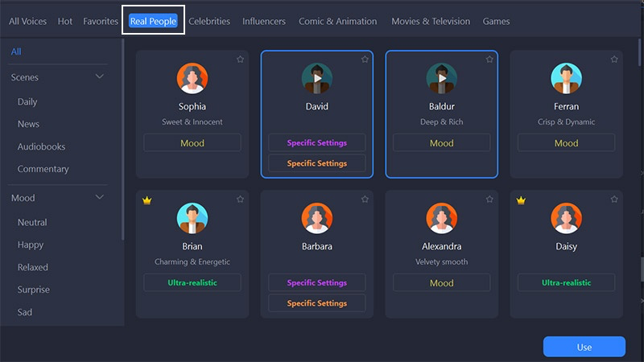Viewport: 644px width, 362px height.
Task: Star the David voice card
Action: point(365,60)
